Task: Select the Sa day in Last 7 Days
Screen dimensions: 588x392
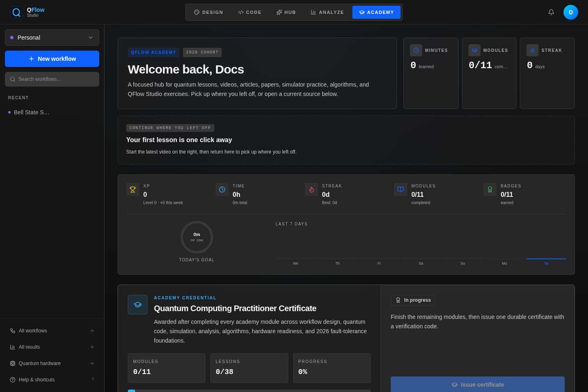Action: click(x=421, y=263)
